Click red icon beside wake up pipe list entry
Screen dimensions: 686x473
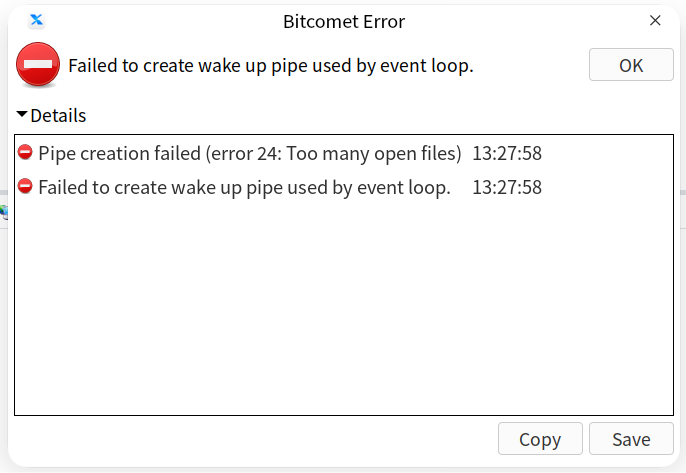pos(25,186)
